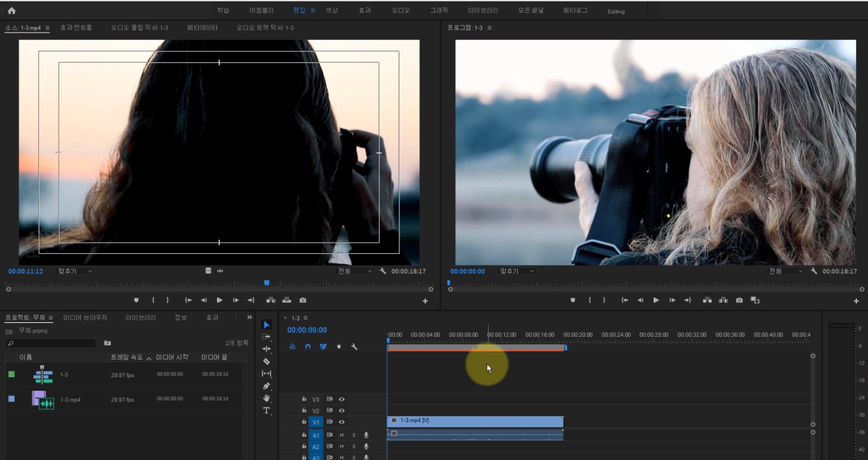Select the Pen tool in the toolbar
Image resolution: width=868 pixels, height=460 pixels.
(266, 386)
